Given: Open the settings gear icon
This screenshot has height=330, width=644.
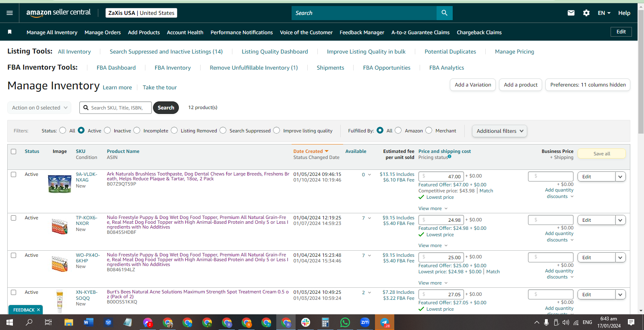Looking at the screenshot, I should [x=586, y=13].
